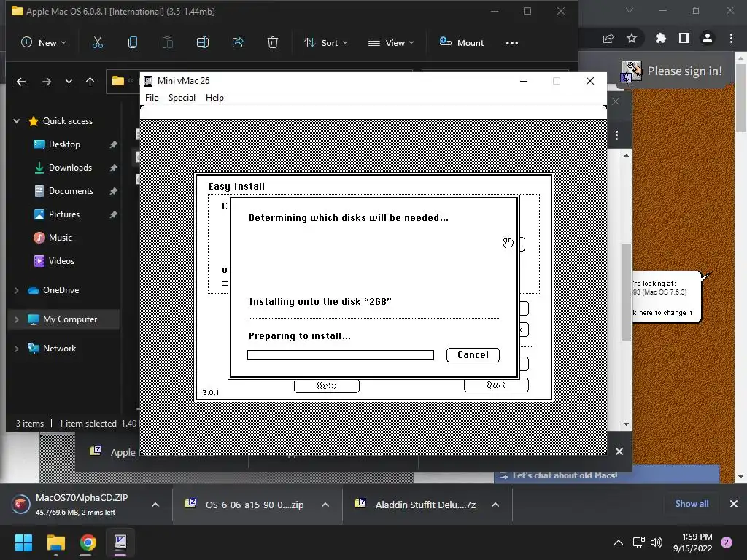Click Let's chat about old Macs bar
Viewport: 747px width, 560px height.
tap(606, 475)
